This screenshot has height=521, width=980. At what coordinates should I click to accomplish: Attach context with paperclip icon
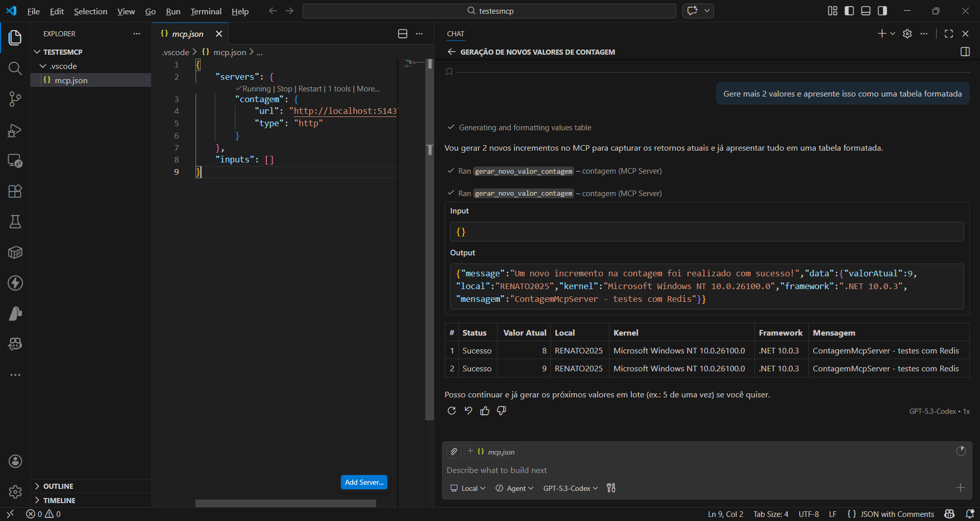tap(454, 452)
